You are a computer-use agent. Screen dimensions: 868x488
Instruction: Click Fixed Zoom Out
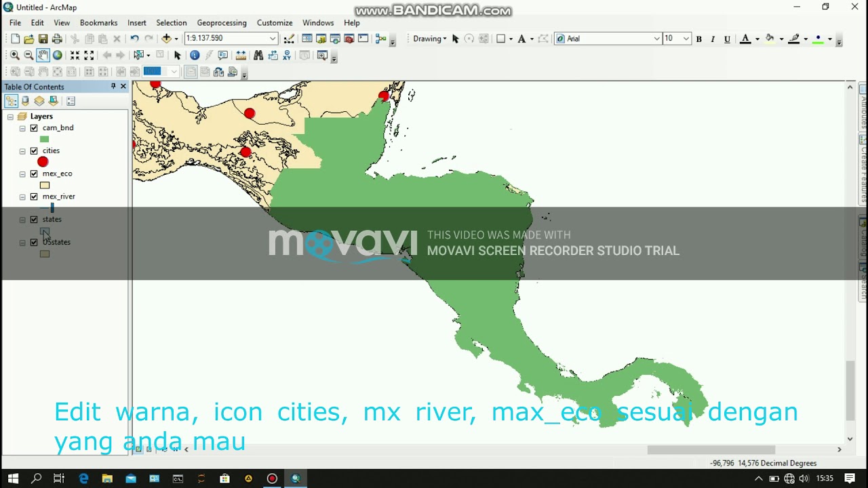pos(89,55)
